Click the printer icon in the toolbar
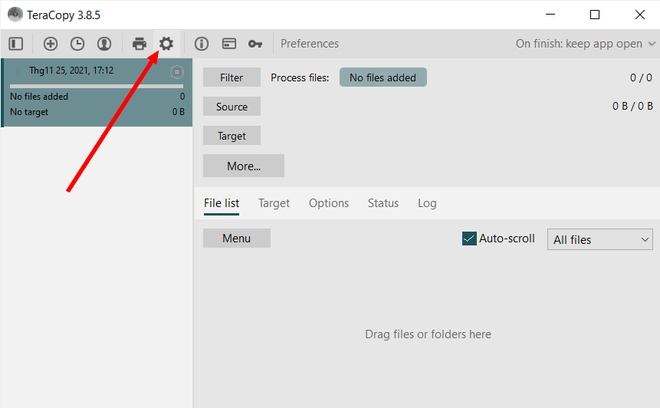The width and height of the screenshot is (660, 408). click(140, 44)
